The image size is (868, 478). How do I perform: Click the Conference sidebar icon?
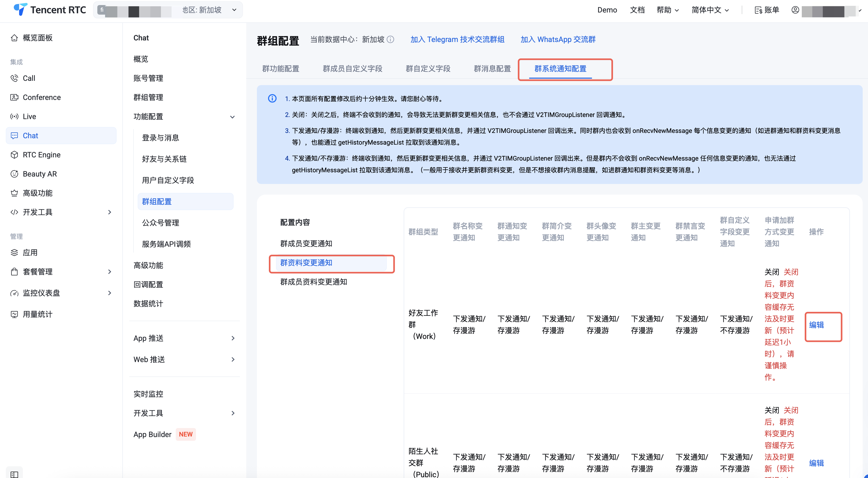pyautogui.click(x=14, y=97)
